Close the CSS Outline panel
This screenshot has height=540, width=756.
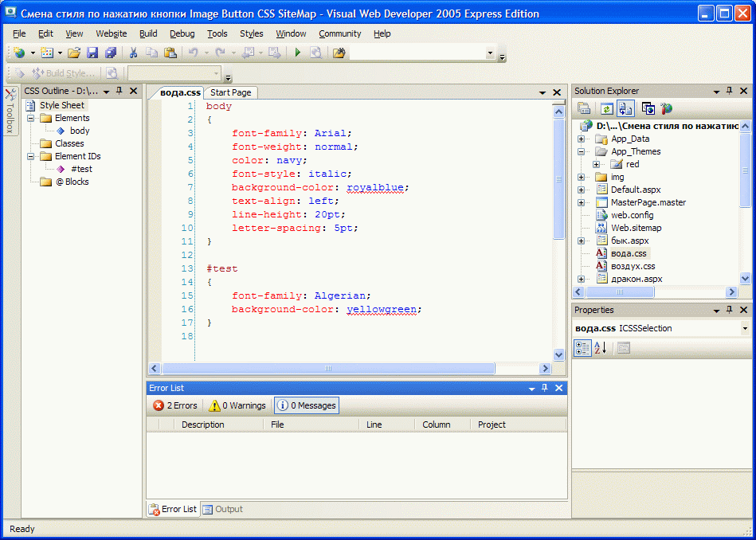pyautogui.click(x=134, y=91)
